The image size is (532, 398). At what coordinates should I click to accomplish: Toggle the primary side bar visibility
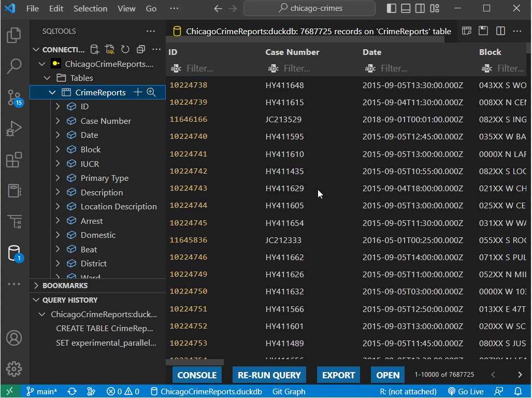coord(392,8)
